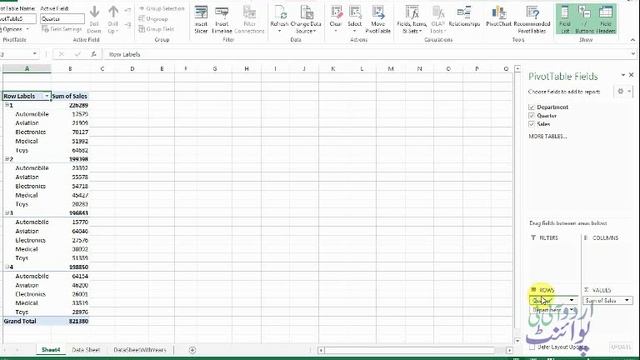
Task: Close the PivotTable Fields pane
Action: tap(631, 75)
